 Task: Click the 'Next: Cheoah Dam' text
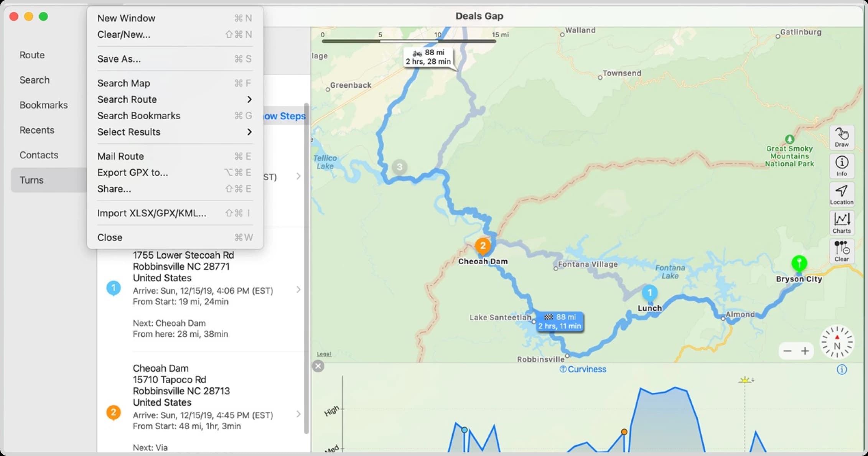169,323
